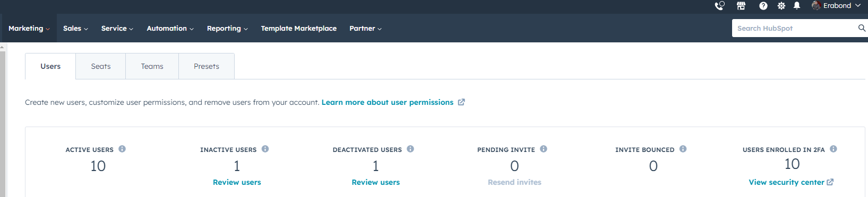Expand the Marketing menu
Screen dimensions: 868x197
coord(29,29)
